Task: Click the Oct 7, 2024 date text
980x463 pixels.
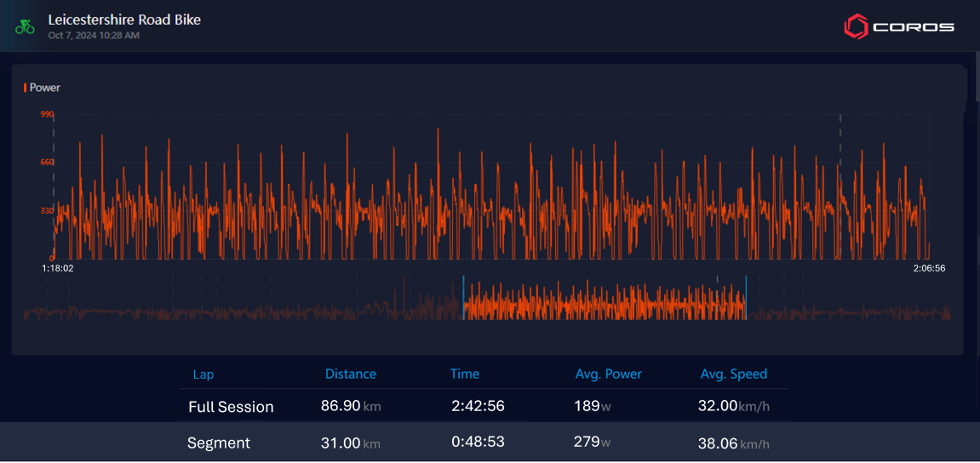Action: [94, 36]
